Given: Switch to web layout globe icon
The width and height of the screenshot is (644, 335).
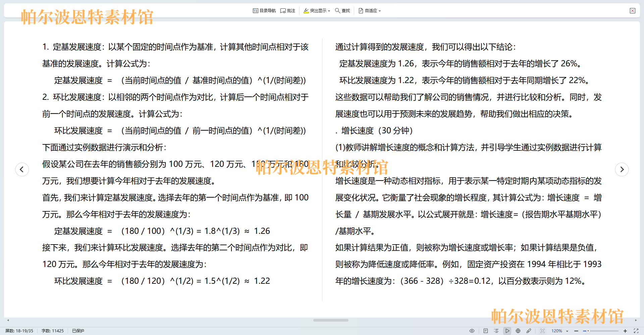Looking at the screenshot, I should click(518, 331).
